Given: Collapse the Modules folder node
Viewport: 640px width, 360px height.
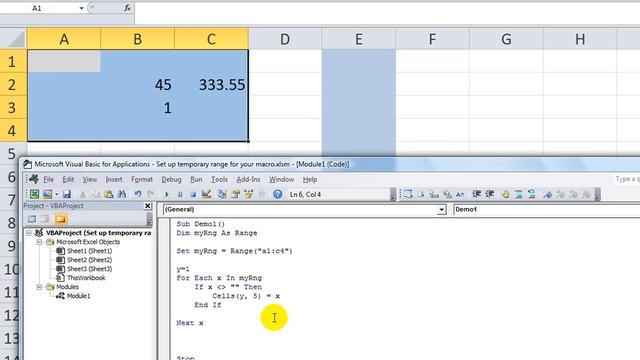Looking at the screenshot, I should [x=39, y=287].
